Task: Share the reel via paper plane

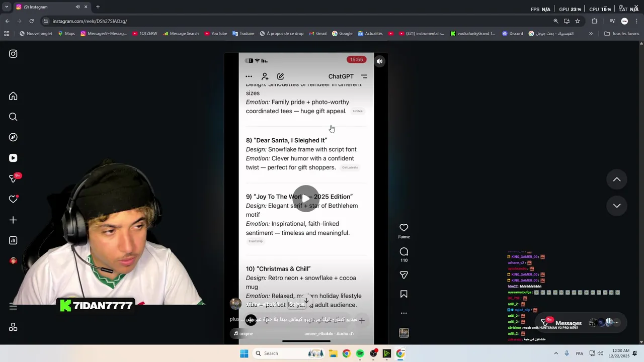Action: click(x=404, y=275)
